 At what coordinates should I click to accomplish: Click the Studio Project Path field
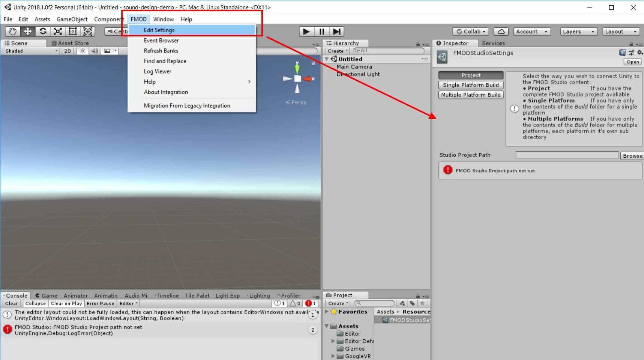point(567,155)
